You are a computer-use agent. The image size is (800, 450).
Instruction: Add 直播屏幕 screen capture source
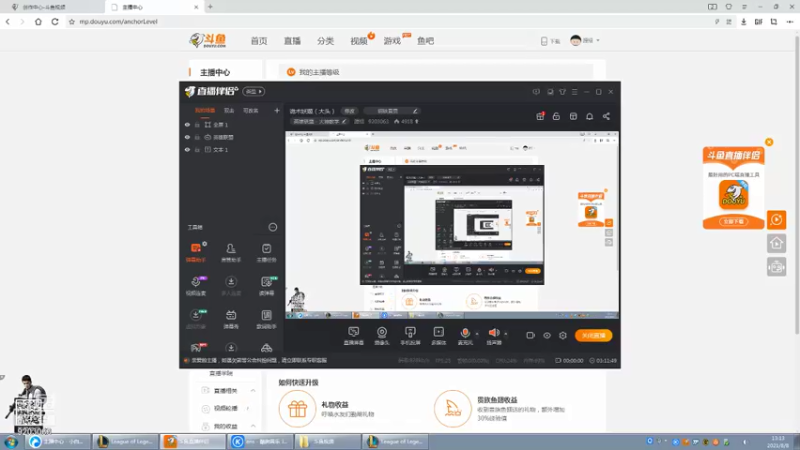pyautogui.click(x=353, y=336)
